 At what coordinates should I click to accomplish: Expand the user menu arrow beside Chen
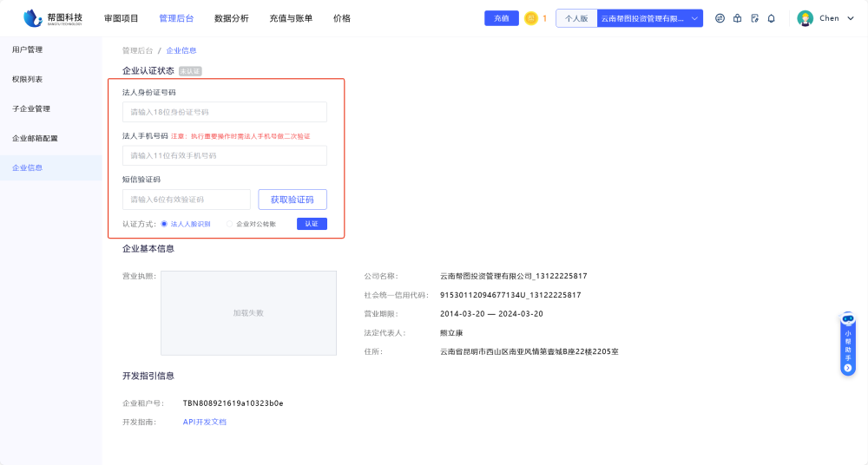(850, 18)
